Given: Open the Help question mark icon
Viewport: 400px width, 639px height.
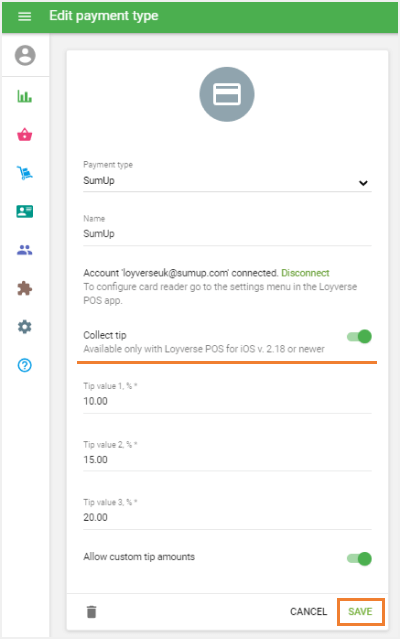Looking at the screenshot, I should 24,365.
